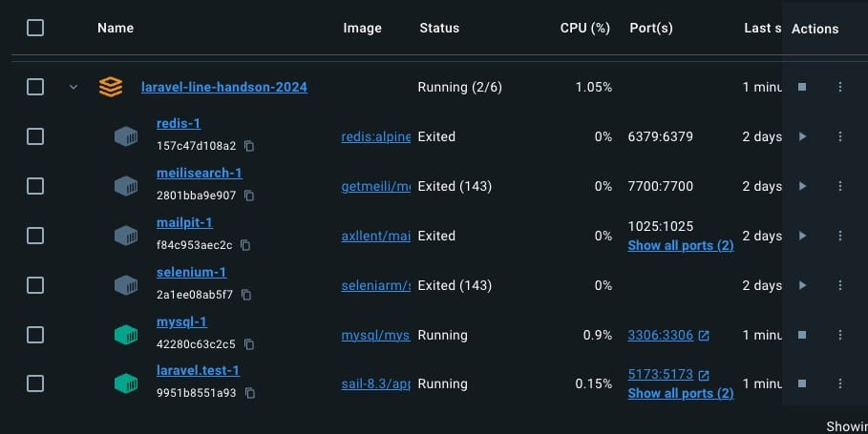The height and width of the screenshot is (434, 868).
Task: Open more actions menu for mysql-1
Action: 840,335
